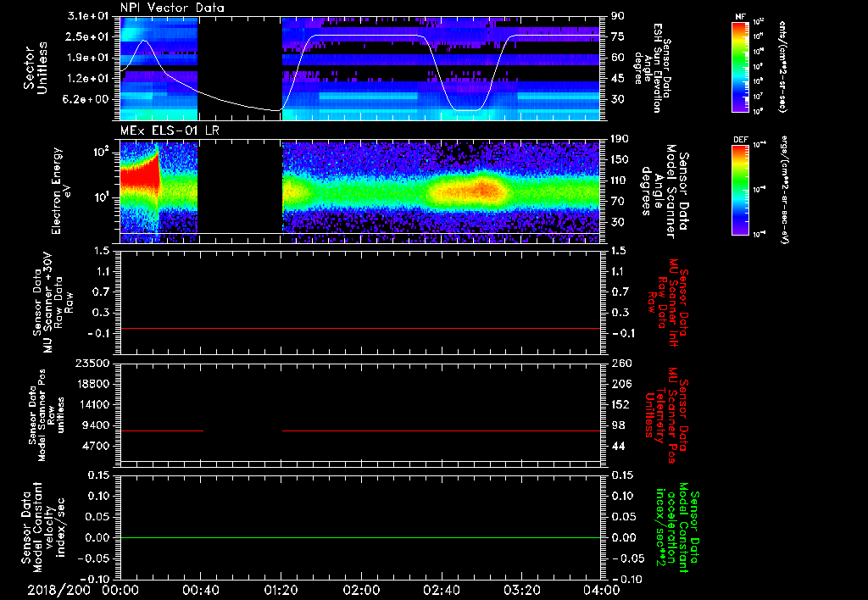Click the 1.9e+01 sector tick label
Screen dimensions: 868x600
click(x=87, y=58)
